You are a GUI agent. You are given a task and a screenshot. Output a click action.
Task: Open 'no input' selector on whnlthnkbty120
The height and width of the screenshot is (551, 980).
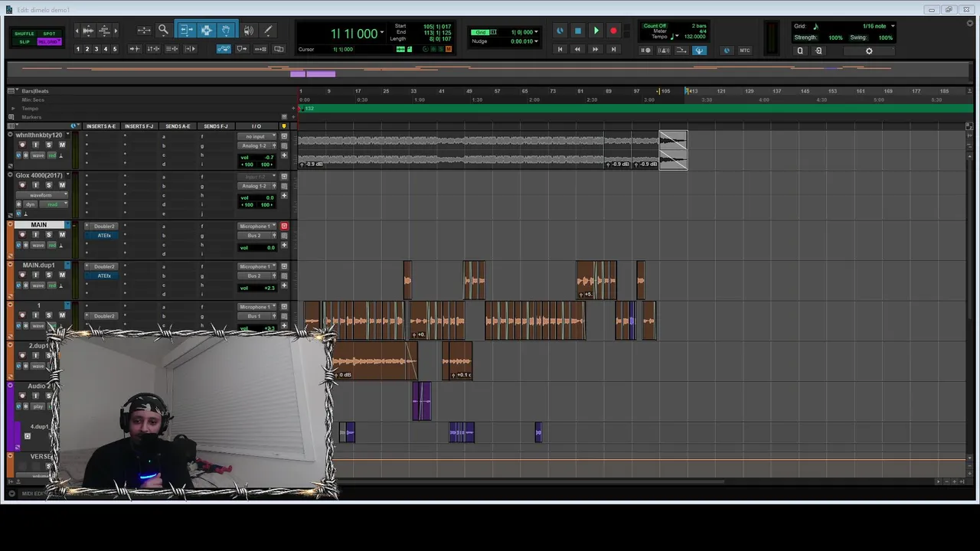[x=256, y=136]
